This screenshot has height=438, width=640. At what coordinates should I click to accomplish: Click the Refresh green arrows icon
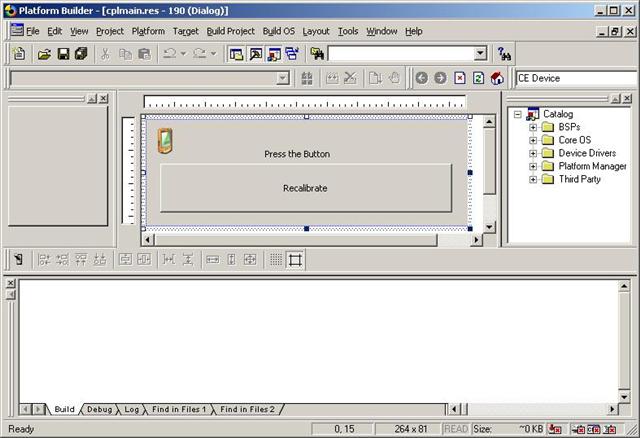(478, 78)
